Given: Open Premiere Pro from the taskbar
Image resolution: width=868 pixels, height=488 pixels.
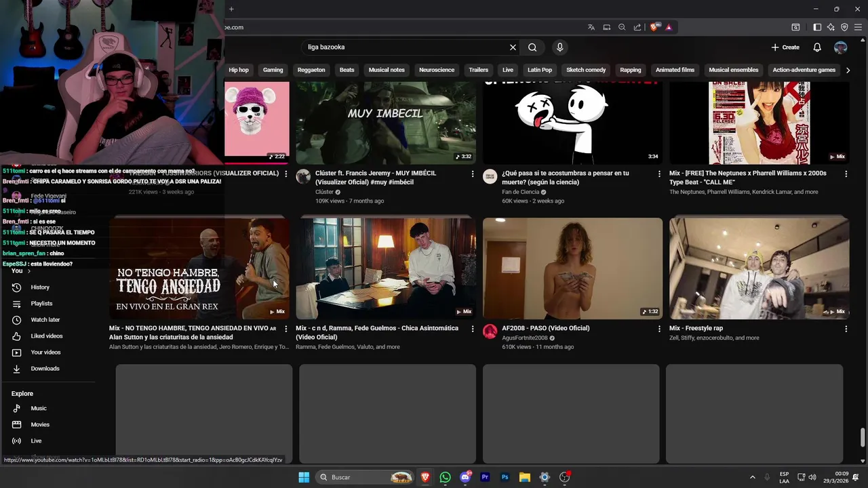Looking at the screenshot, I should coord(485,477).
